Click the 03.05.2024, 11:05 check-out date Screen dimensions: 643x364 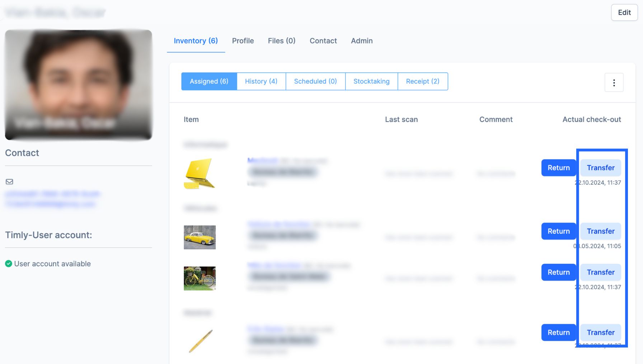(x=597, y=246)
